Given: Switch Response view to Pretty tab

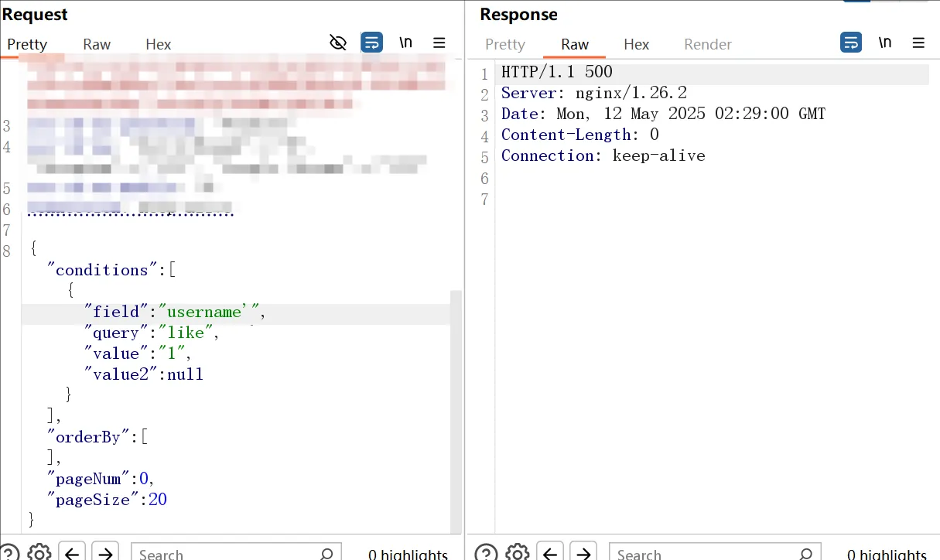Looking at the screenshot, I should [505, 44].
